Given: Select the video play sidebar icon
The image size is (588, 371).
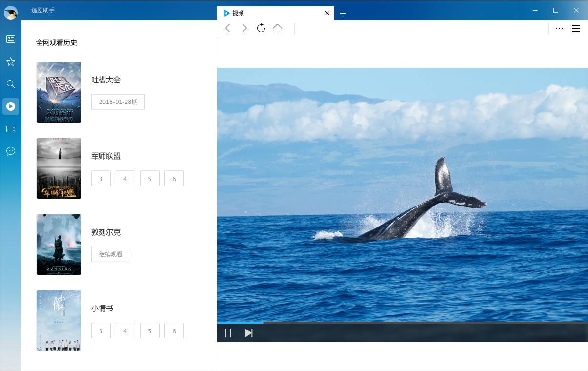Looking at the screenshot, I should [11, 106].
